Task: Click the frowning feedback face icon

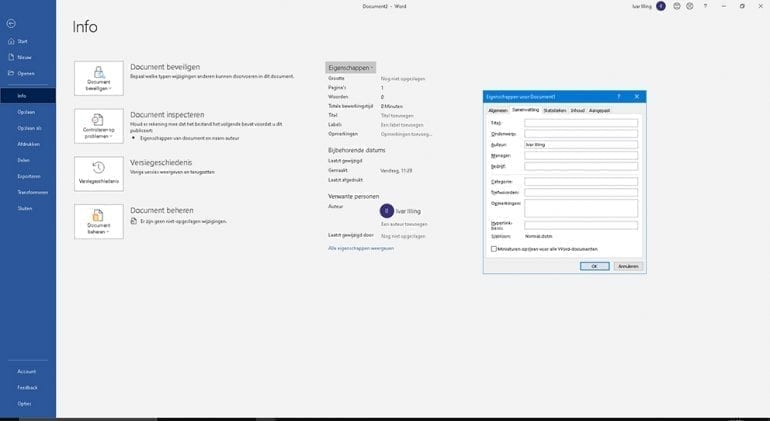Action: (x=690, y=6)
